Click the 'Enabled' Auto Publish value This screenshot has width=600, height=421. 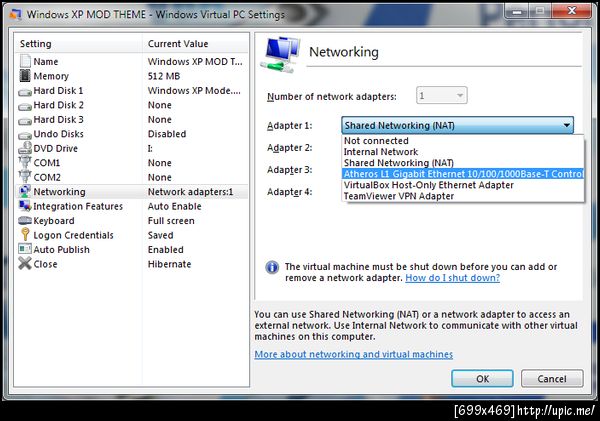point(166,250)
